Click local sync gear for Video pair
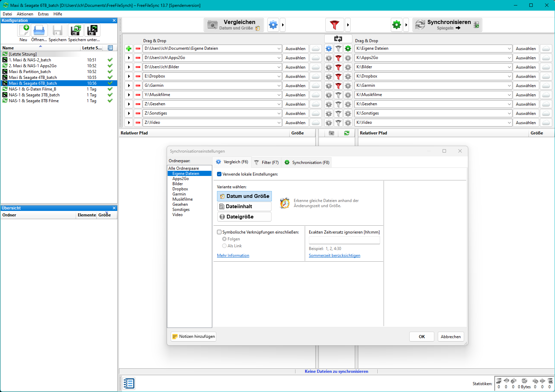 tap(348, 122)
